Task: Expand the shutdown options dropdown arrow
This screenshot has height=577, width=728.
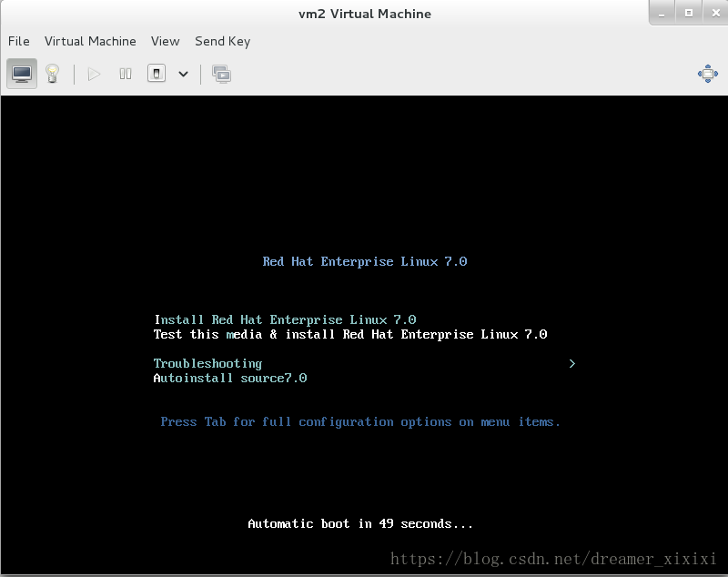Action: pyautogui.click(x=184, y=74)
